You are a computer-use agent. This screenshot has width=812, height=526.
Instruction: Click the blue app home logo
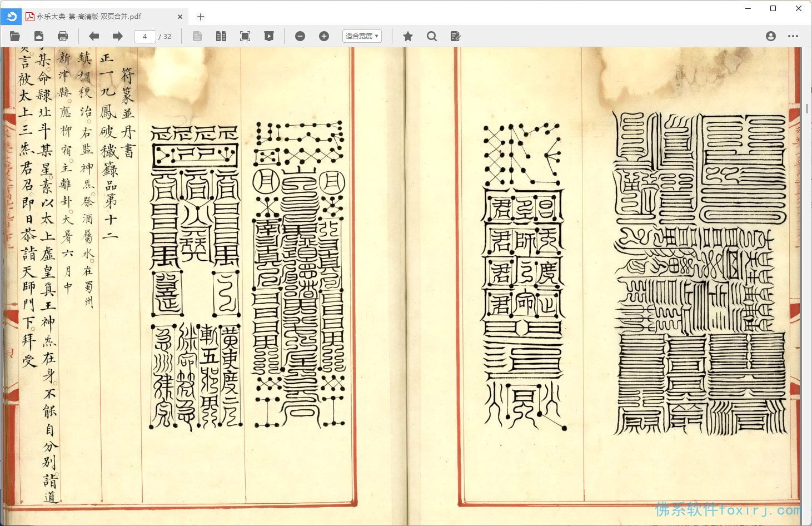(x=11, y=17)
